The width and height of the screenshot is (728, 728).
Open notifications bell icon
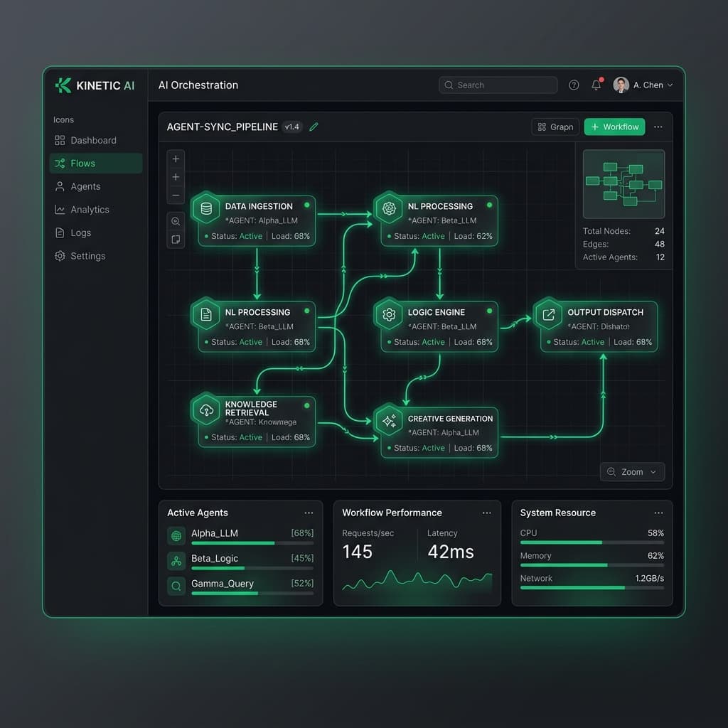click(x=596, y=85)
